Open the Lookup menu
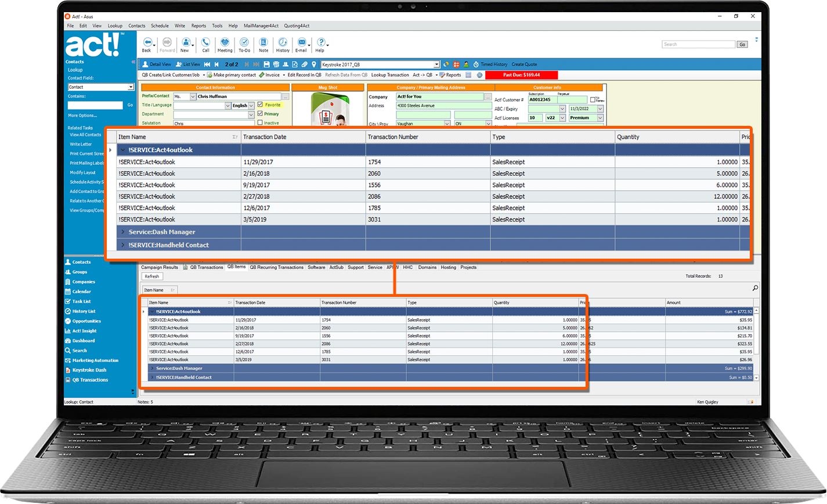The width and height of the screenshot is (827, 504). click(115, 26)
